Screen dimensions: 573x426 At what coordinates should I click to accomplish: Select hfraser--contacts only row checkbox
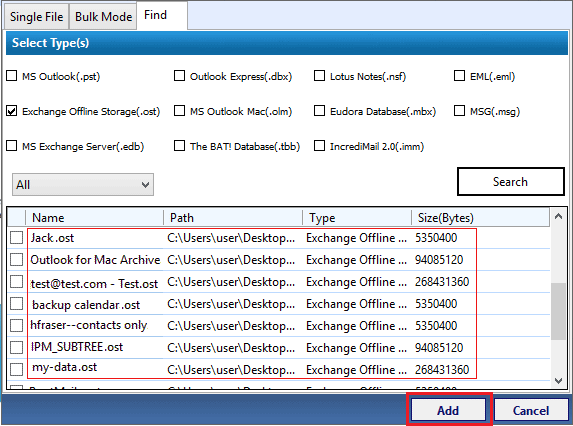tap(16, 326)
